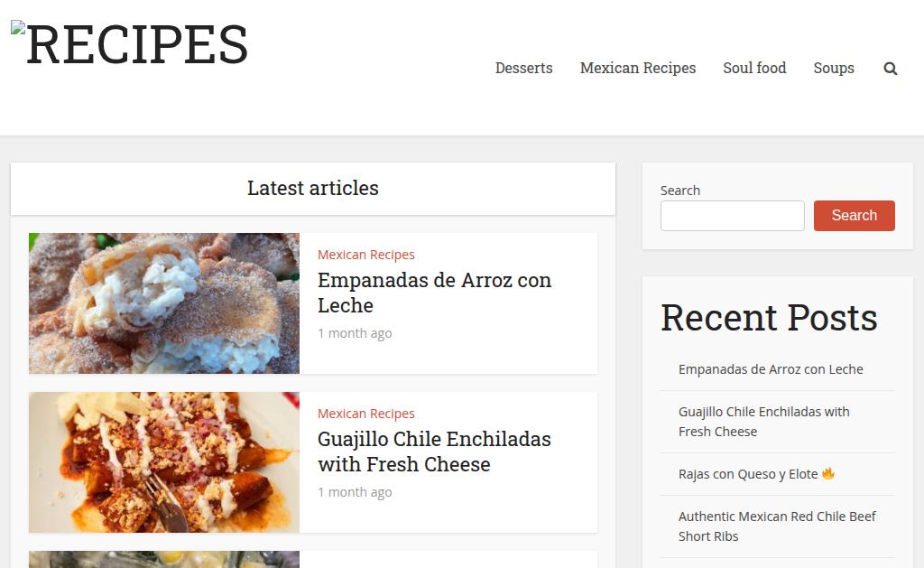Open article title Empanadas de Arroz con Leche
Viewport: 924px width, 568px height.
click(x=434, y=293)
